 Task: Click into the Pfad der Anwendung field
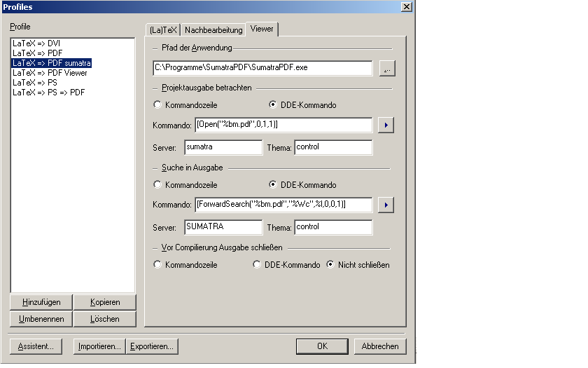click(x=262, y=68)
